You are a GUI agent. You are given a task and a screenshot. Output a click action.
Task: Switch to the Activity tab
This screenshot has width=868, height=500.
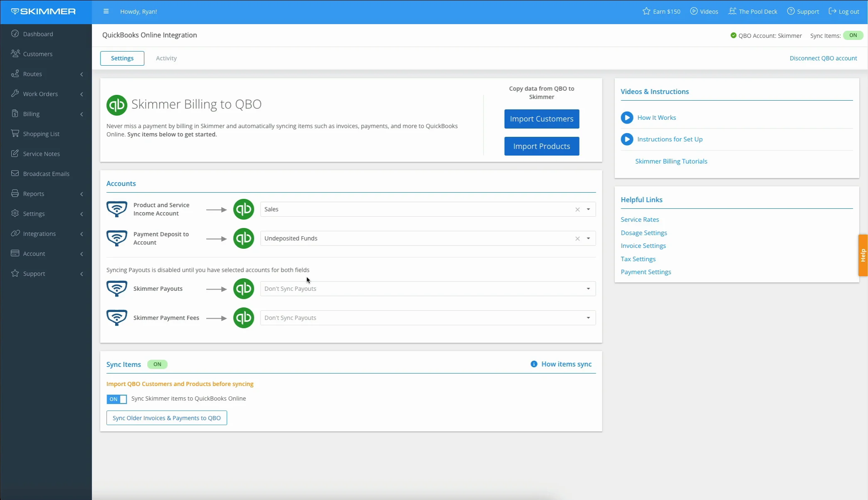tap(166, 58)
